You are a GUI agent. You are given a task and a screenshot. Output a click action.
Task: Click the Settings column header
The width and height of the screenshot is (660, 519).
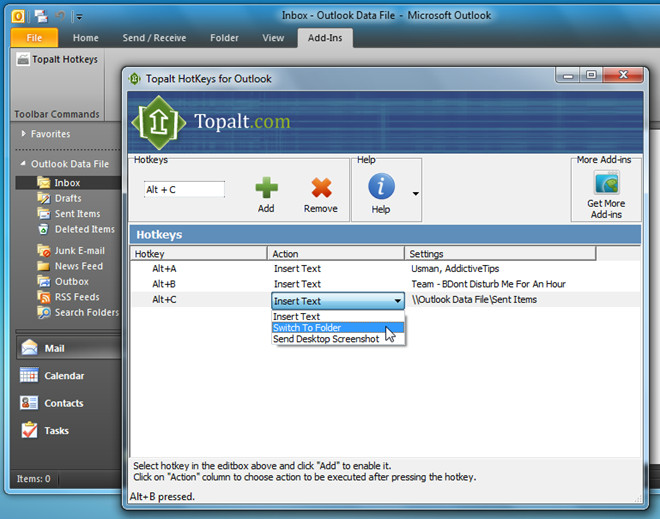500,254
